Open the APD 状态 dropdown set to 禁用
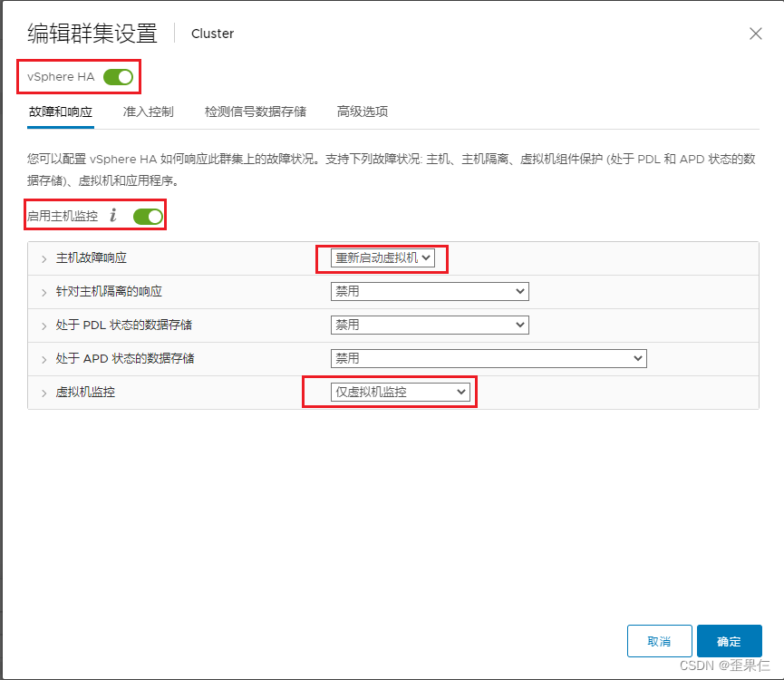 489,358
